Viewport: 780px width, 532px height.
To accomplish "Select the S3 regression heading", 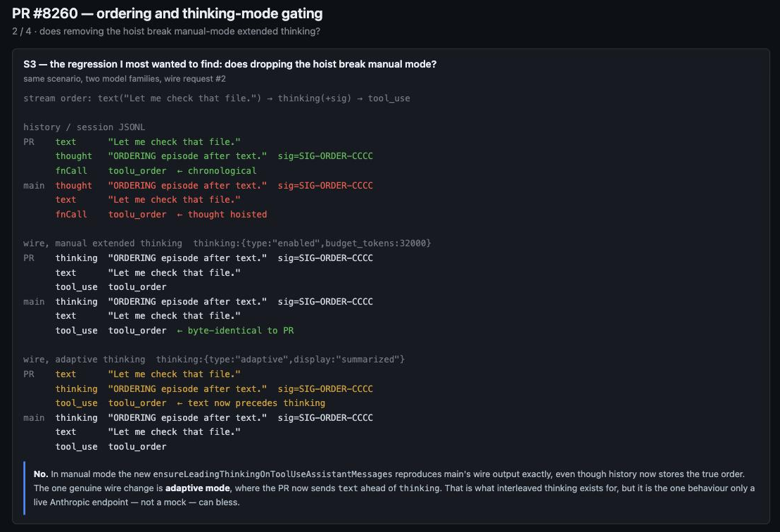I will 229,64.
